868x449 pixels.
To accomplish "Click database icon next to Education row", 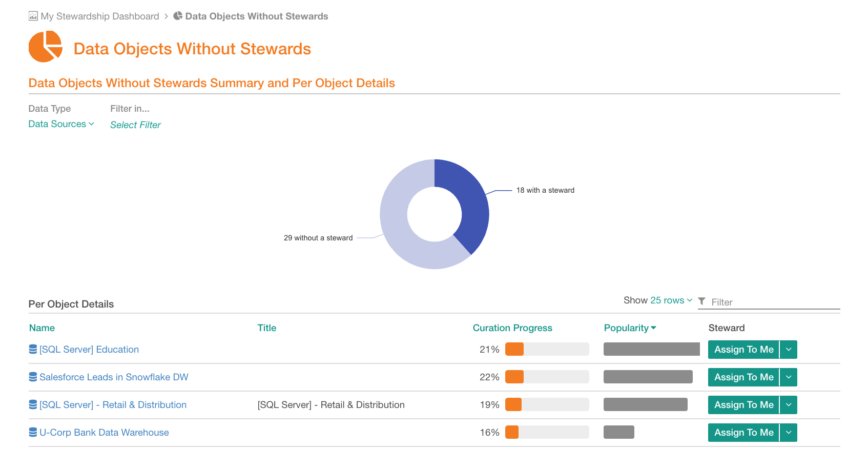I will pyautogui.click(x=33, y=349).
